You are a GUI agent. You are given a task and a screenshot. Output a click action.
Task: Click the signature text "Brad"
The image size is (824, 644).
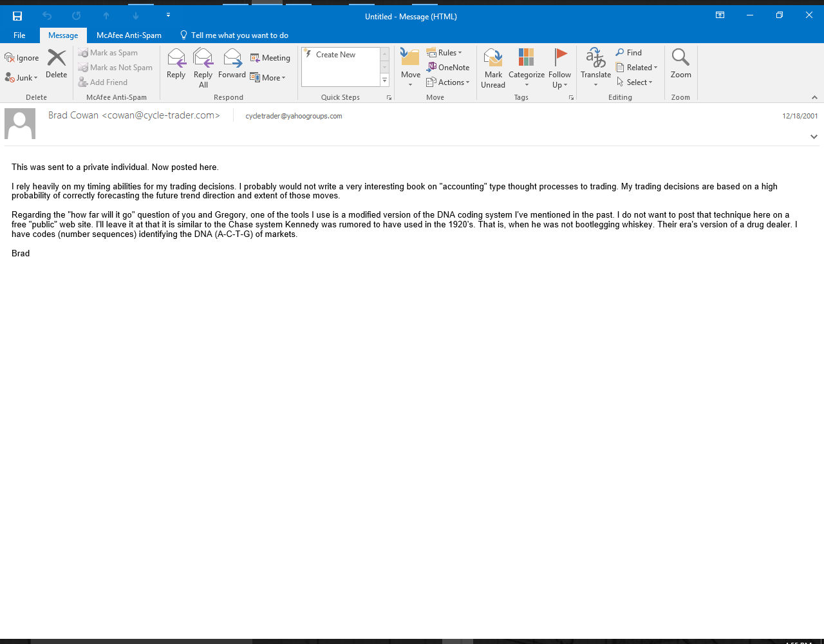coord(21,254)
